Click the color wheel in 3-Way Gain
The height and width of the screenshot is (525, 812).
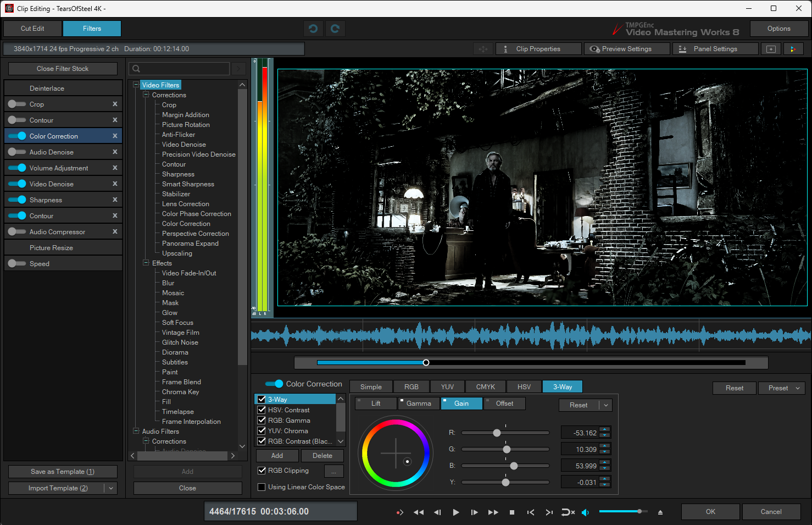pos(396,454)
